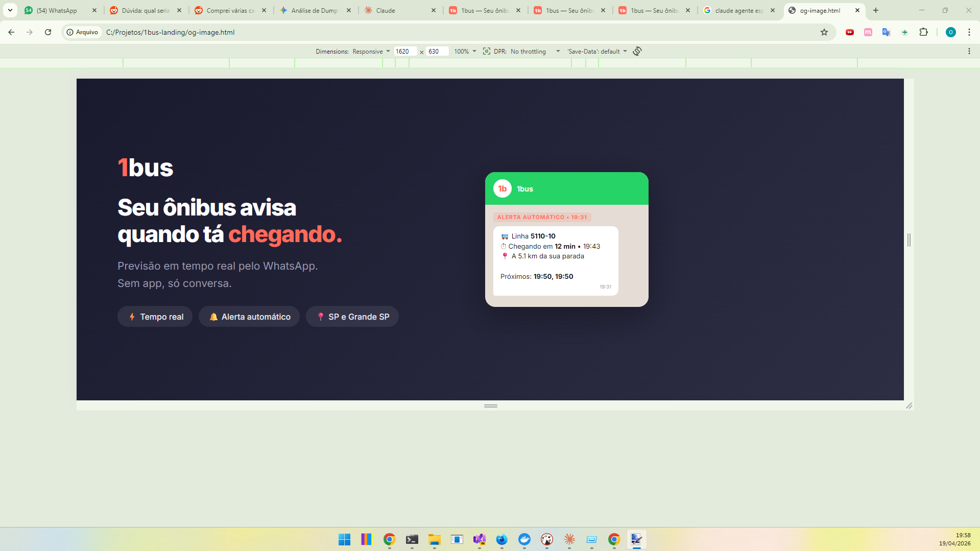The image size is (980, 551).
Task: Click the bottom viewport resize handle
Action: click(x=490, y=406)
